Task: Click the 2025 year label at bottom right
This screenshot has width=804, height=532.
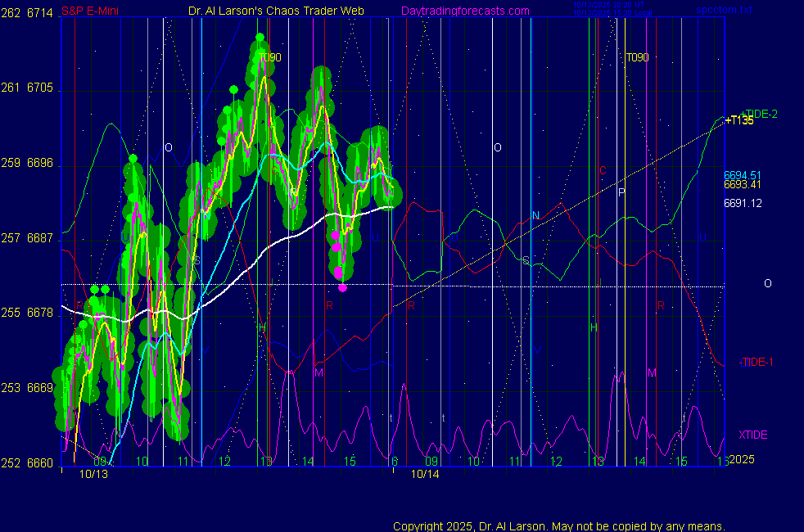Action: [742, 460]
